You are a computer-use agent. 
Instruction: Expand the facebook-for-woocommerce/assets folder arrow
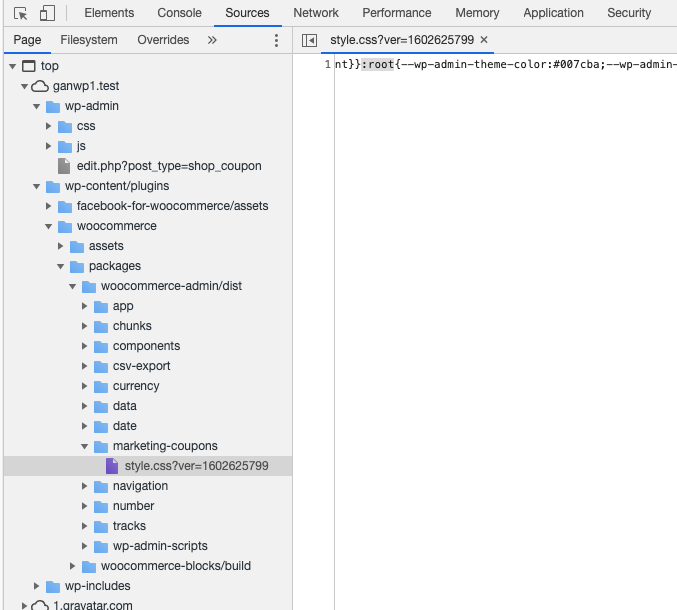48,206
